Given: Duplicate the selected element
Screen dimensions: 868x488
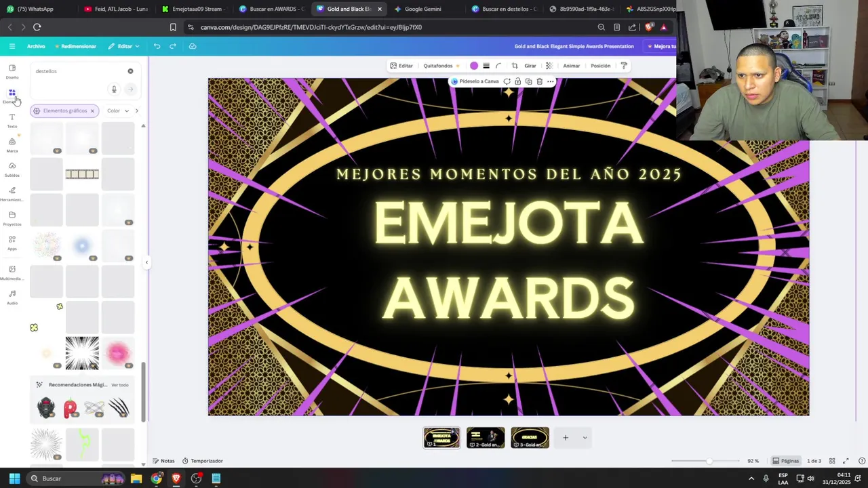Looking at the screenshot, I should [528, 81].
